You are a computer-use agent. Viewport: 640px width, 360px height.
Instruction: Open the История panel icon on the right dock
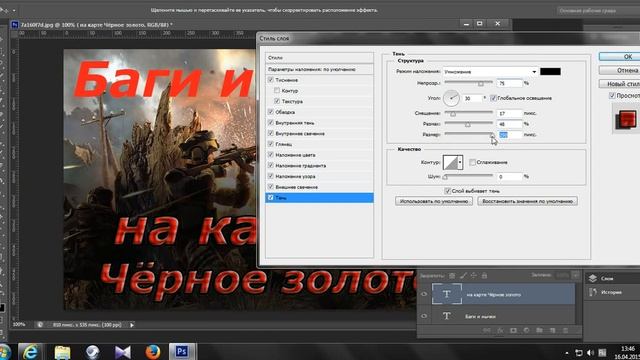pyautogui.click(x=593, y=292)
